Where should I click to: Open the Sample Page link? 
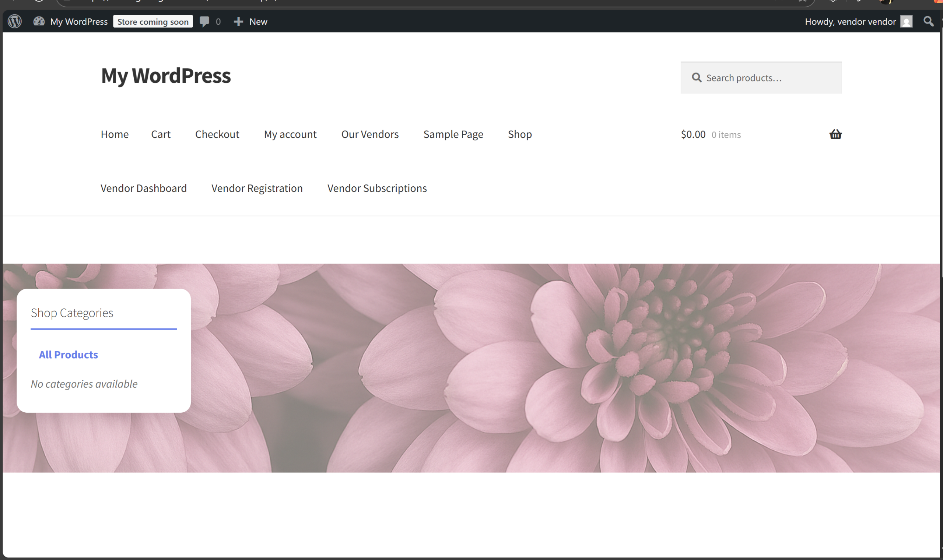click(x=453, y=134)
